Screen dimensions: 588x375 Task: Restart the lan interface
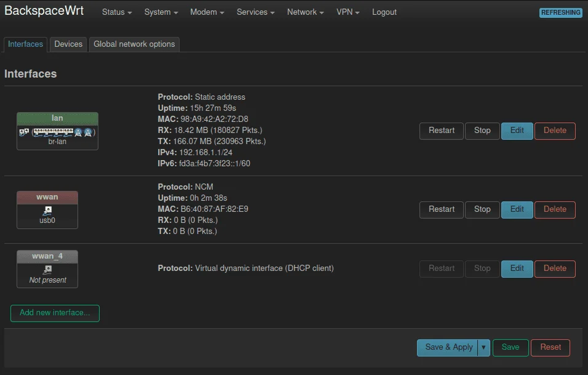coord(442,131)
